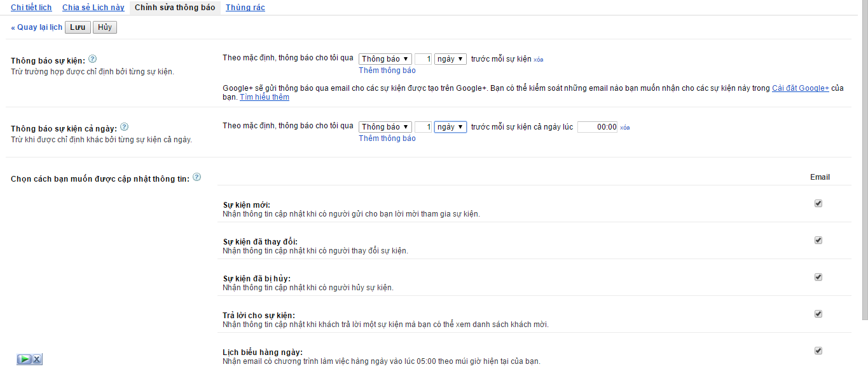Image resolution: width=868 pixels, height=369 pixels.
Task: Click xóa link after the 00:00 field
Action: 624,128
